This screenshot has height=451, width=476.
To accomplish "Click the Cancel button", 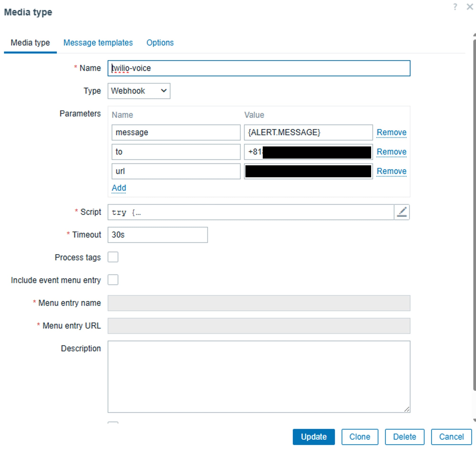I will (x=451, y=436).
